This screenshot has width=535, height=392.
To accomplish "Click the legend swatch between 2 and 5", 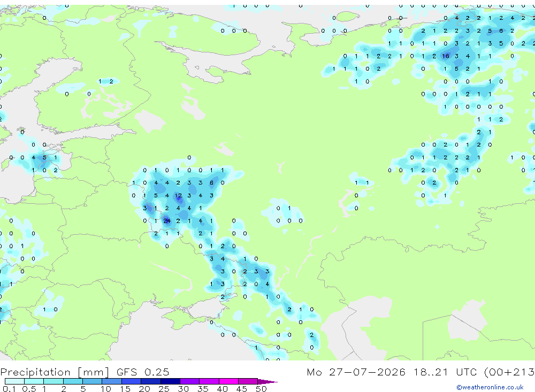I will [73, 381].
